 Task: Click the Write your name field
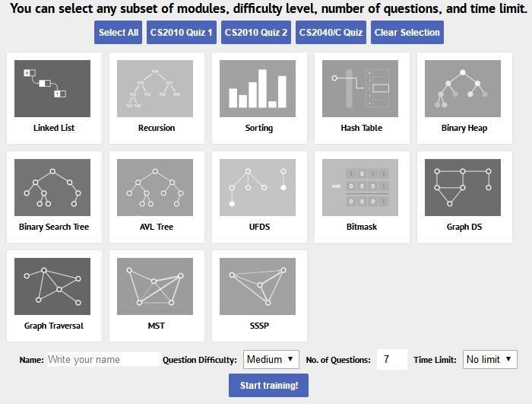103,359
